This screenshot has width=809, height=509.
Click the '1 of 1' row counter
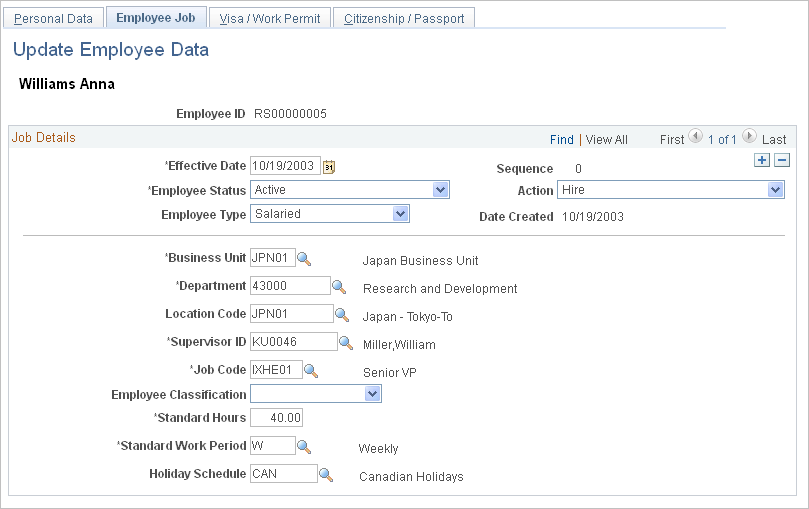[722, 140]
